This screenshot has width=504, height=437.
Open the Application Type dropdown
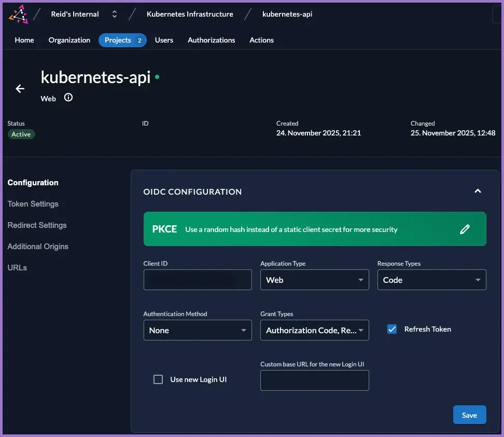tap(314, 280)
